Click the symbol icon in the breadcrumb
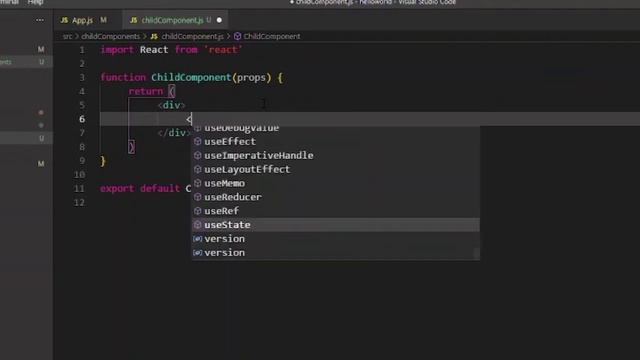The width and height of the screenshot is (640, 360). [238, 36]
